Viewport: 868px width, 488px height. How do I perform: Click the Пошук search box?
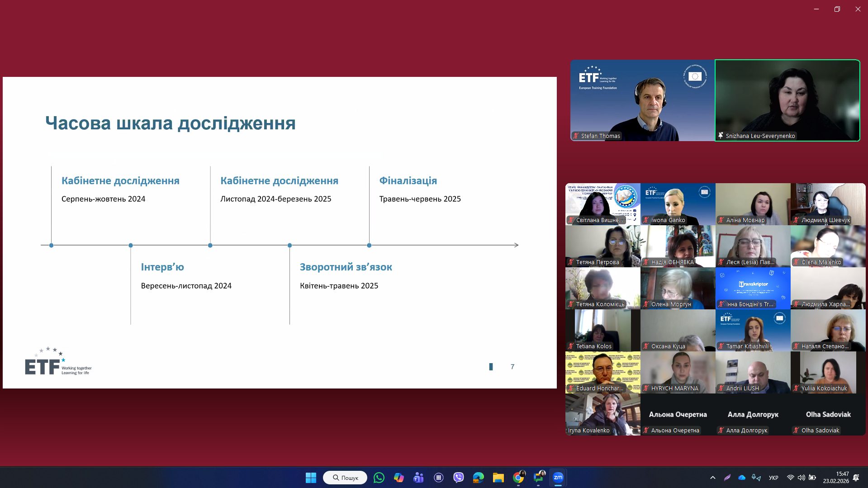tap(345, 478)
